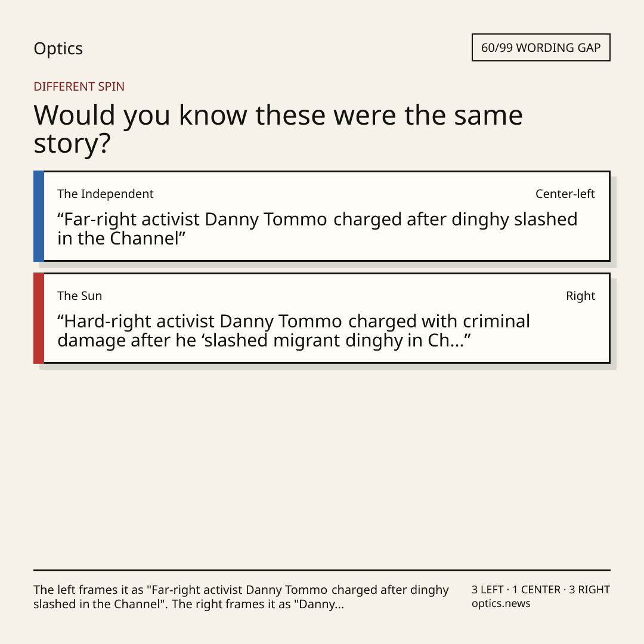644x644 pixels.
Task: Open The Sun headline card
Action: (322, 318)
